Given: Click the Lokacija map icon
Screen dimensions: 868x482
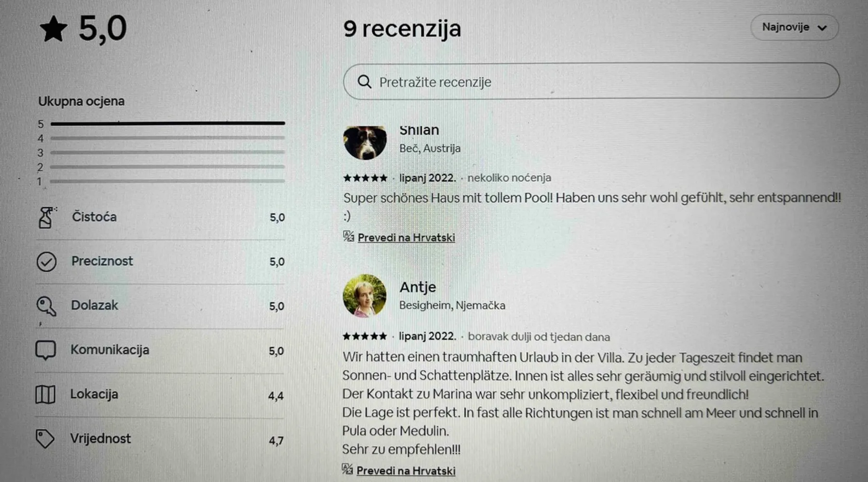Looking at the screenshot, I should [45, 395].
